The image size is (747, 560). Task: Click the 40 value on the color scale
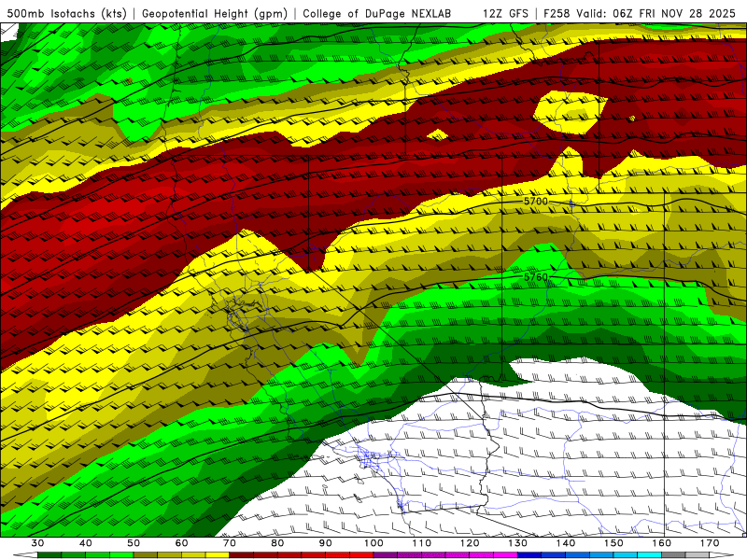tap(86, 543)
